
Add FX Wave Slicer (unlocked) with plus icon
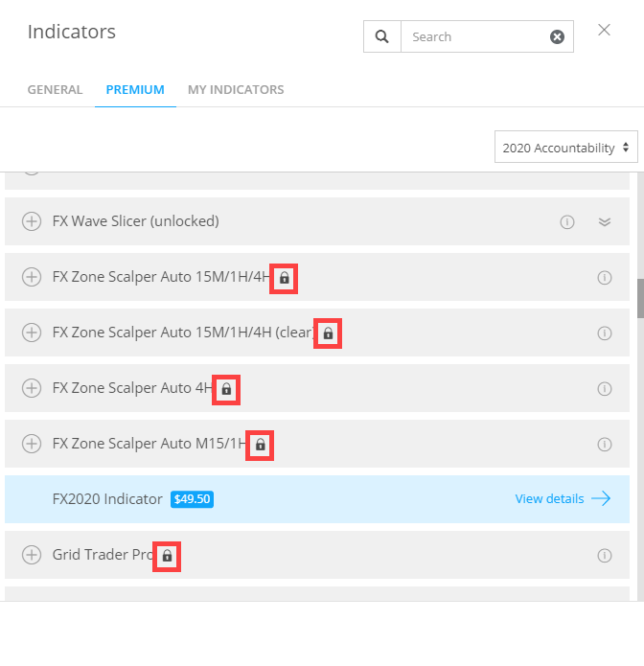coord(32,221)
